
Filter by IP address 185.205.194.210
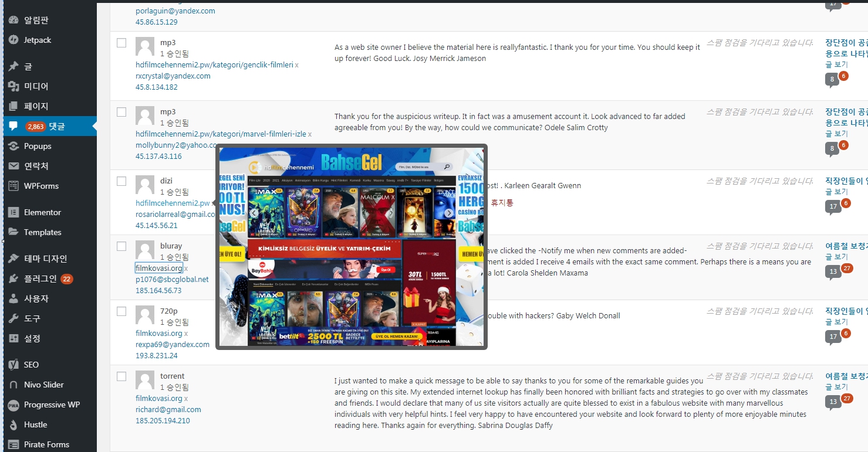[x=163, y=421]
